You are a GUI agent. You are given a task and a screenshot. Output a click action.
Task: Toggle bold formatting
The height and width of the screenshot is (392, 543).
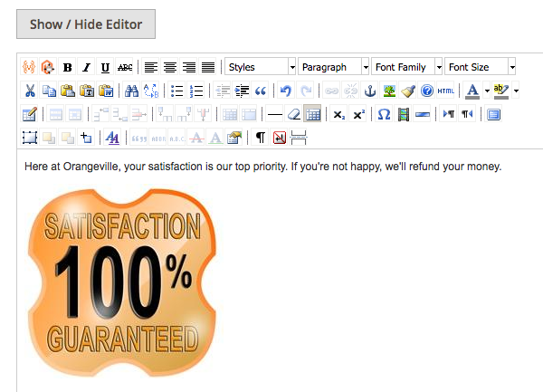68,67
